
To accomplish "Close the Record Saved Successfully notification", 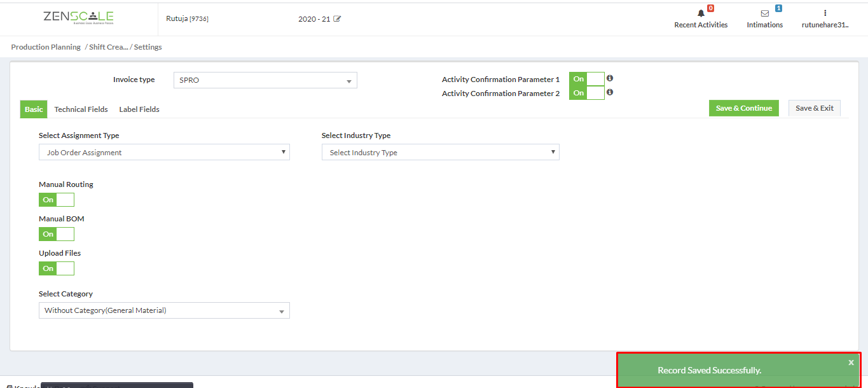I will [851, 362].
